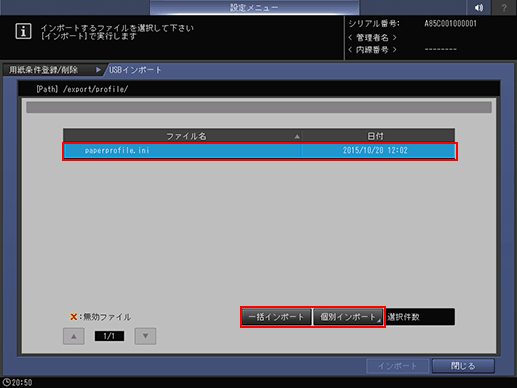Viewport: 517px width, 388px height.
Task: Click the red X invalid file marker
Action: [x=73, y=317]
